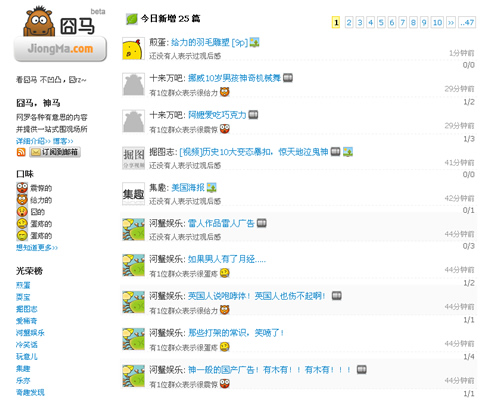
Task: Click the video icon after 惊天地泣鬼神
Action: tap(335, 152)
